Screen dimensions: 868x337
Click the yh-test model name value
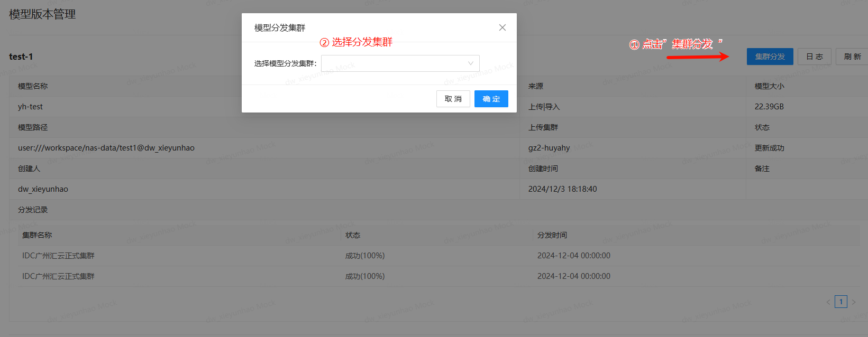[x=30, y=107]
